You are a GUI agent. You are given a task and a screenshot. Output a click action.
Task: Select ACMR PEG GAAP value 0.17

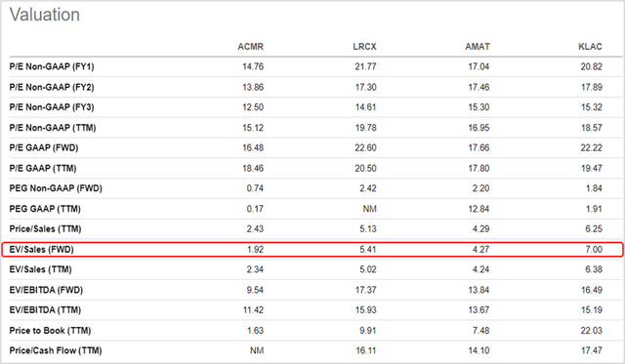click(x=255, y=209)
